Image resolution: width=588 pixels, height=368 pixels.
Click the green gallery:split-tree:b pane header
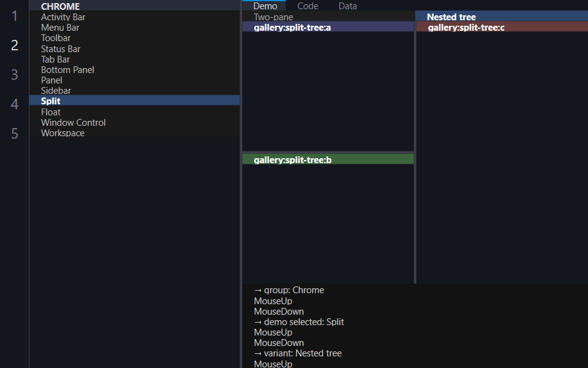328,159
